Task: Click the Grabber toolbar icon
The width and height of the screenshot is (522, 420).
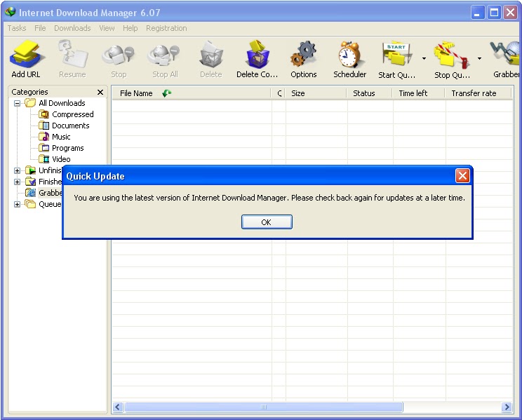Action: pyautogui.click(x=505, y=54)
